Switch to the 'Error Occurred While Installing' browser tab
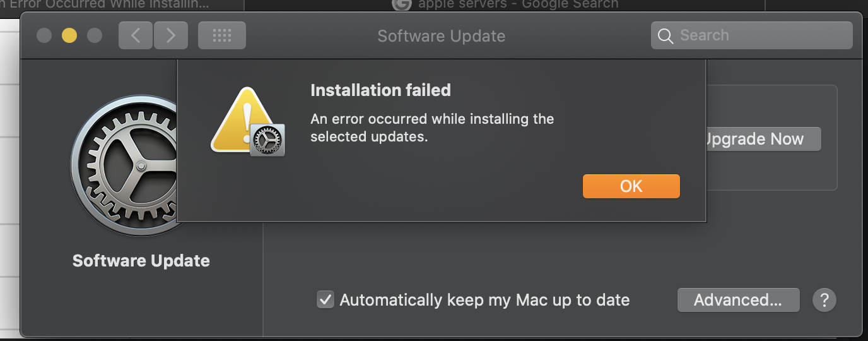 click(107, 4)
